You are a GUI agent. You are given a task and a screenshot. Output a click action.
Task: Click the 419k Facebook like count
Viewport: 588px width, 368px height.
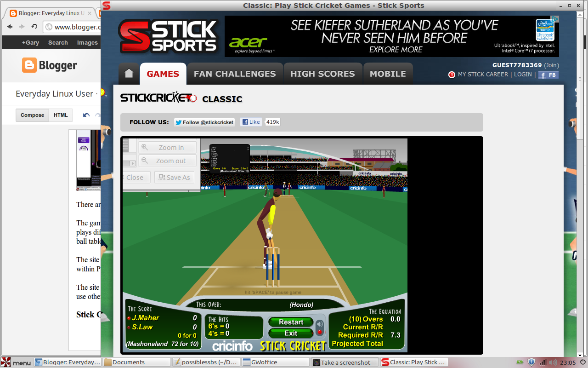tap(273, 122)
